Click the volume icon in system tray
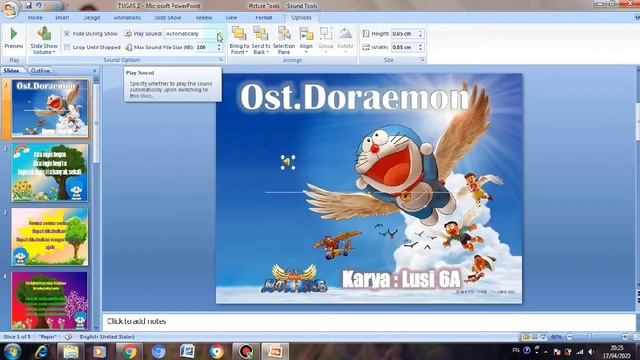 (x=591, y=351)
